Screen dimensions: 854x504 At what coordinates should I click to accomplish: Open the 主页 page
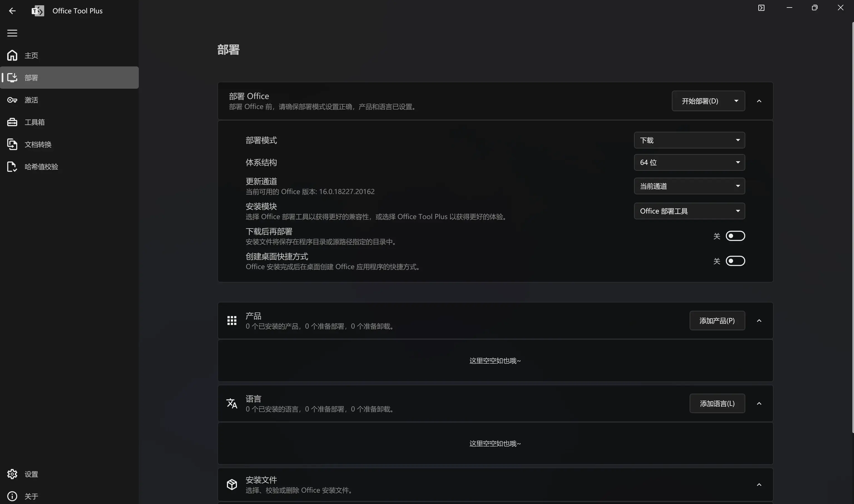(69, 55)
